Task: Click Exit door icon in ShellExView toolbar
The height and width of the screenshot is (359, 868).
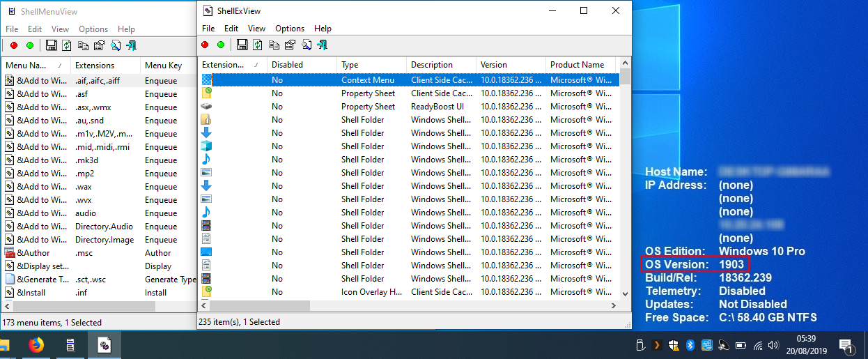Action: [322, 45]
